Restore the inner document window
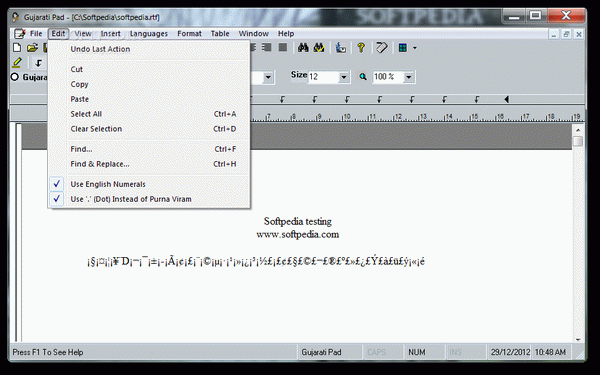600x375 pixels. [x=566, y=34]
